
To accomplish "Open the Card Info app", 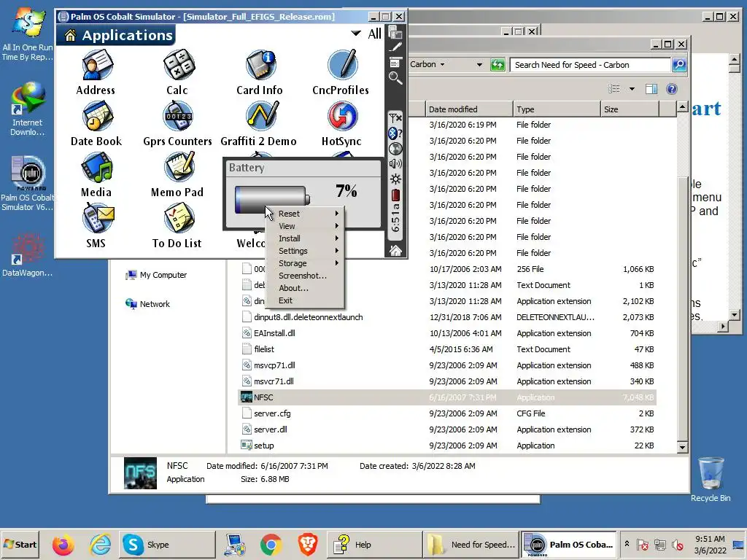I will click(x=260, y=72).
